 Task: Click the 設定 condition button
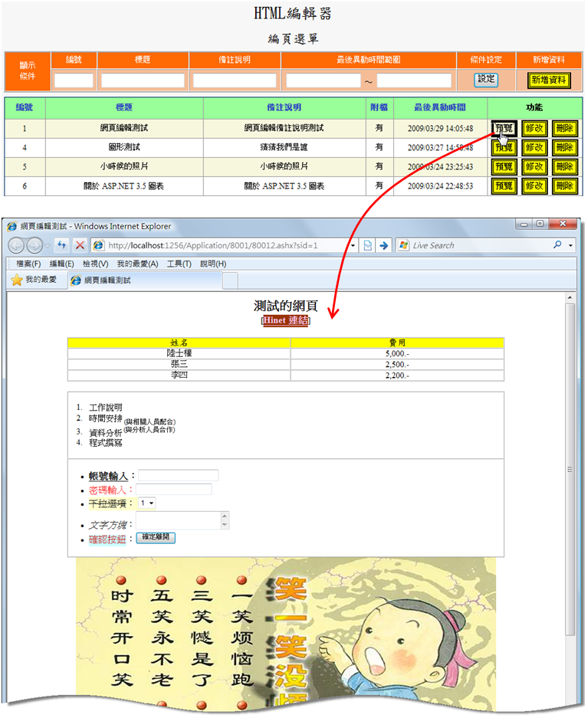[x=486, y=79]
